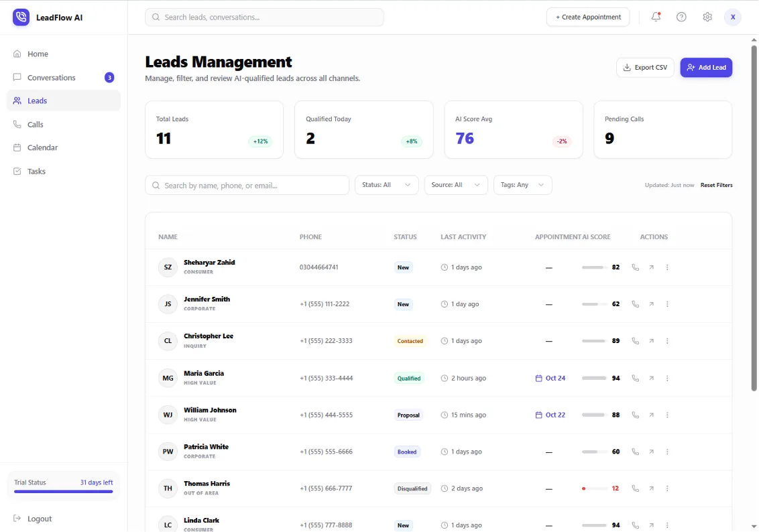Click phone number 03044664741

tap(319, 267)
